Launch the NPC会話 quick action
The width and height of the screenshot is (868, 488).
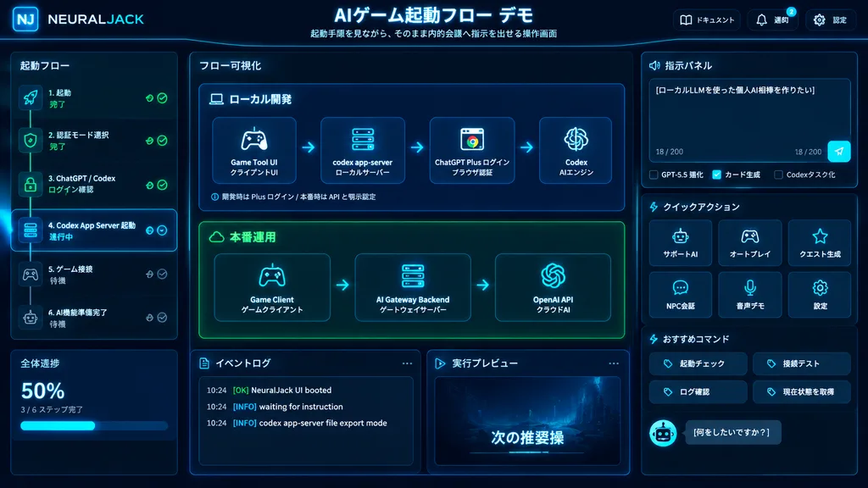[x=681, y=294]
